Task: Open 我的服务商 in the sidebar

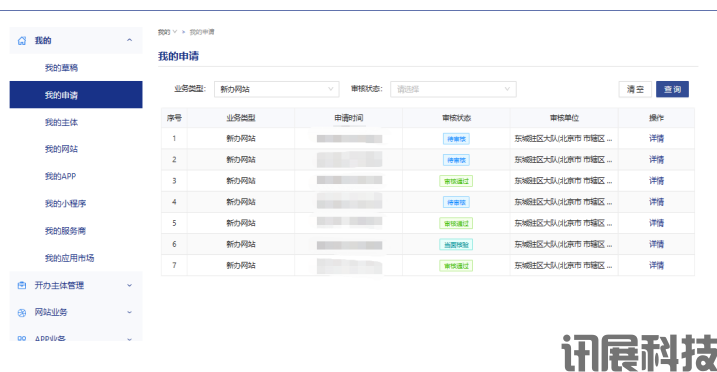Action: [65, 231]
